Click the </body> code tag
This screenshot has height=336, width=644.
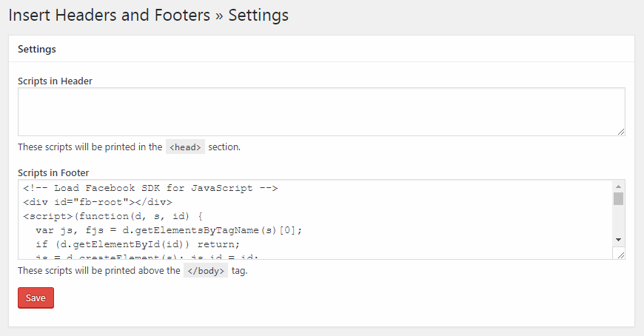206,271
